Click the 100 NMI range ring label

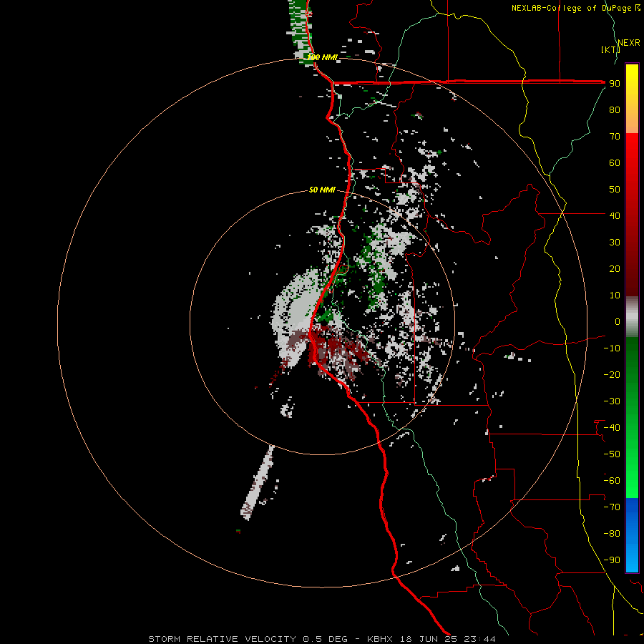point(323,57)
